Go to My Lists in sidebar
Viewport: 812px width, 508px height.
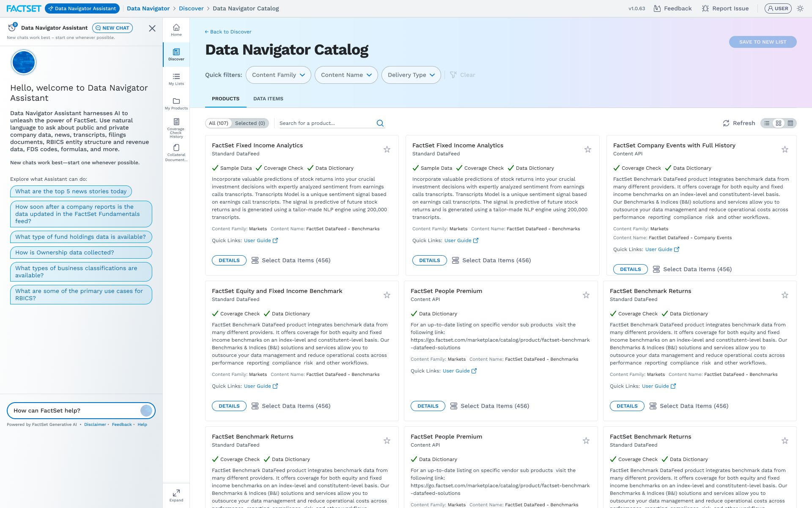pyautogui.click(x=176, y=79)
